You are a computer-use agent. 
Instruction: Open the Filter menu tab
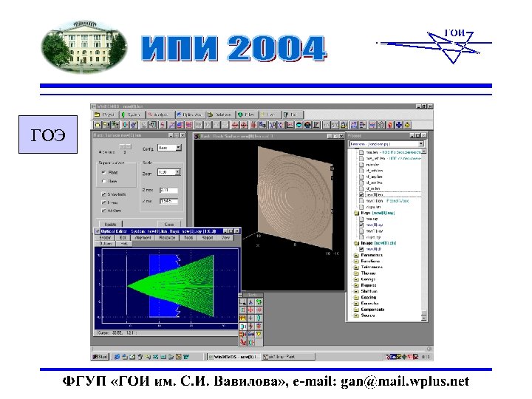(247, 115)
